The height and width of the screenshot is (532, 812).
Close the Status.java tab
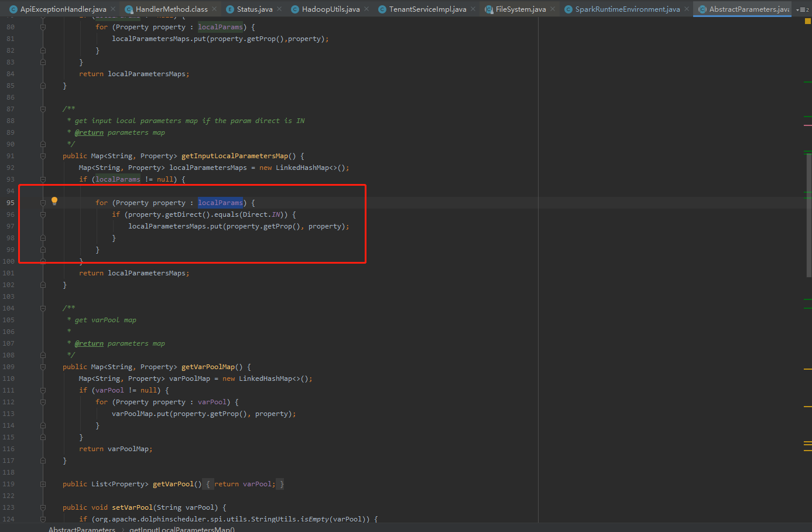279,9
